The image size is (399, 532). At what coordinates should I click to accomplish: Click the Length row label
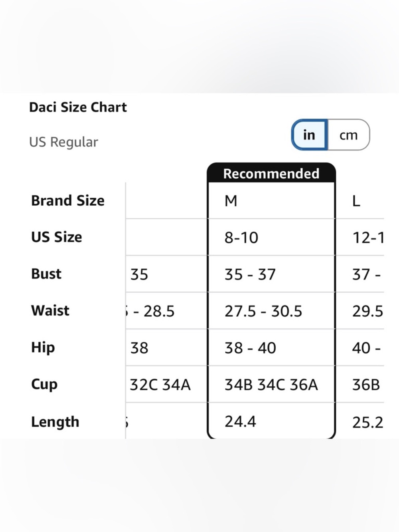click(55, 422)
